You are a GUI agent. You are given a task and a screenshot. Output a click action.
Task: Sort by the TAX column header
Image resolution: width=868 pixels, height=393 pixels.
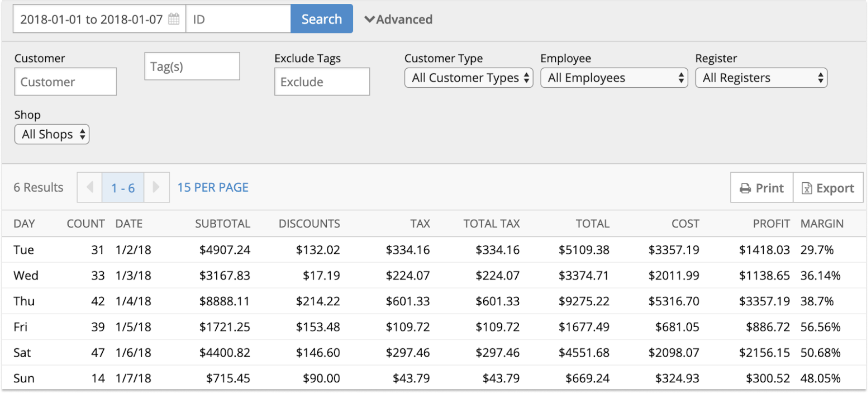420,224
